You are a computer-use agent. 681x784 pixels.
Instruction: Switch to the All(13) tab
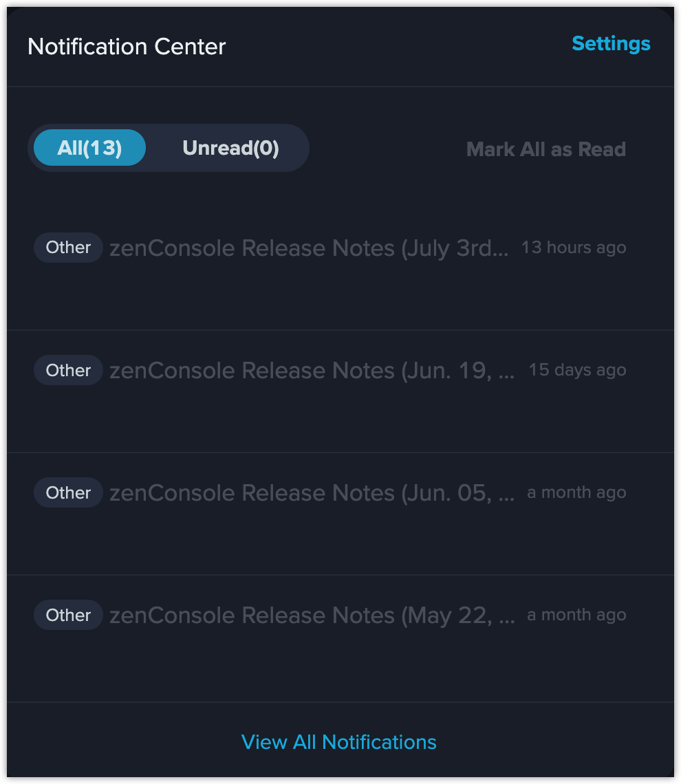pyautogui.click(x=89, y=147)
